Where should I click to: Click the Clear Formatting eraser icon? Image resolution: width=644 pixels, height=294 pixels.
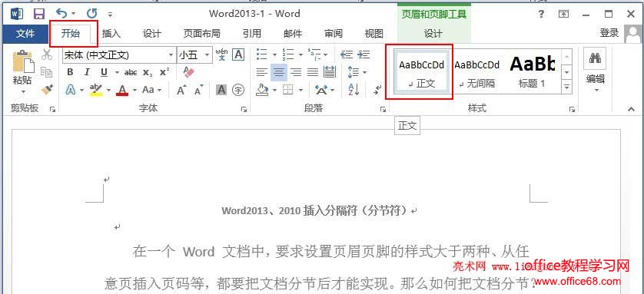click(188, 72)
